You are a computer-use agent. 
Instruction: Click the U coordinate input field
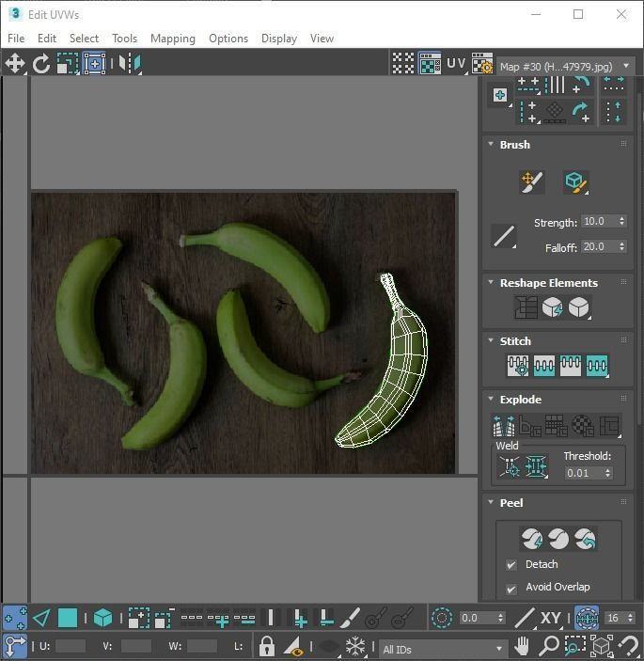click(71, 646)
